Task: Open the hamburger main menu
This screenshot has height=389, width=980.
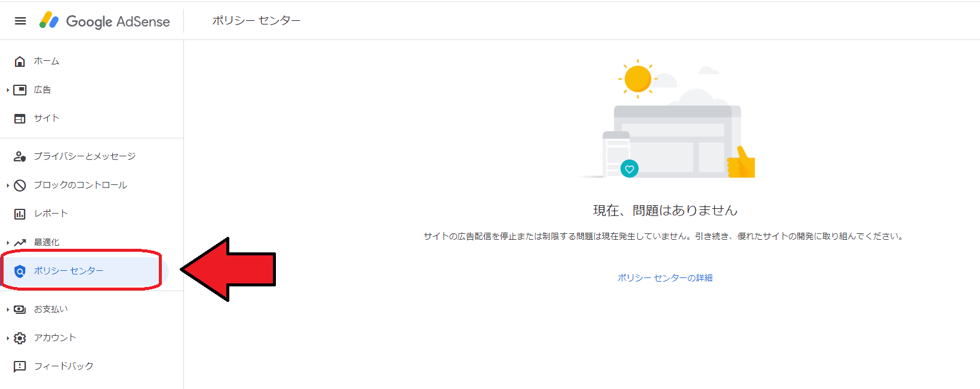Action: 20,21
